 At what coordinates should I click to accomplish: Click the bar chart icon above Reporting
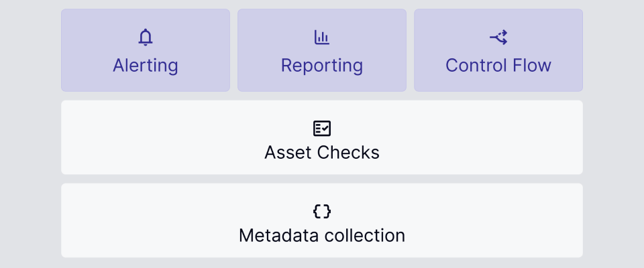(322, 38)
